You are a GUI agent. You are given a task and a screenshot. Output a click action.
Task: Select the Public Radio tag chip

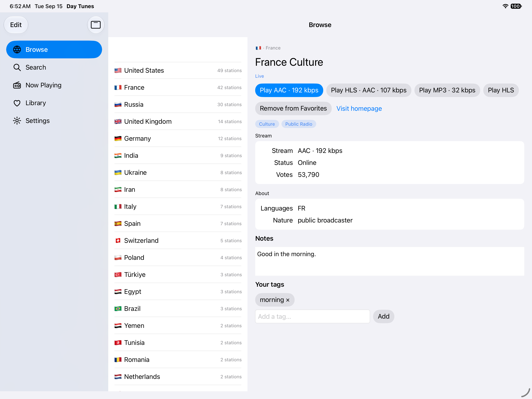298,124
